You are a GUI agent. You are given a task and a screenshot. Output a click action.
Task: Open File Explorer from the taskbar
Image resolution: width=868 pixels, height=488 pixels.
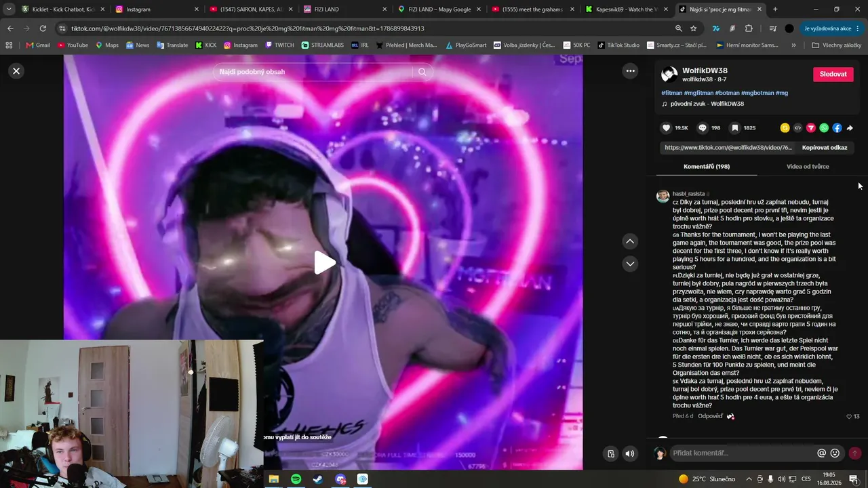(x=274, y=479)
